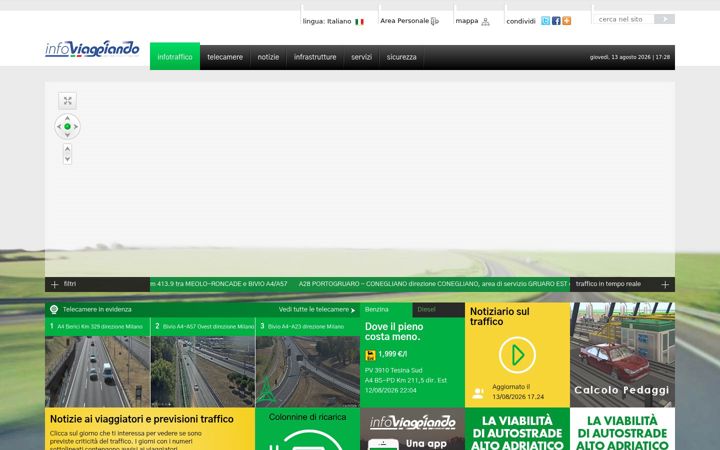Zoom out map with down chevron

tap(68, 159)
